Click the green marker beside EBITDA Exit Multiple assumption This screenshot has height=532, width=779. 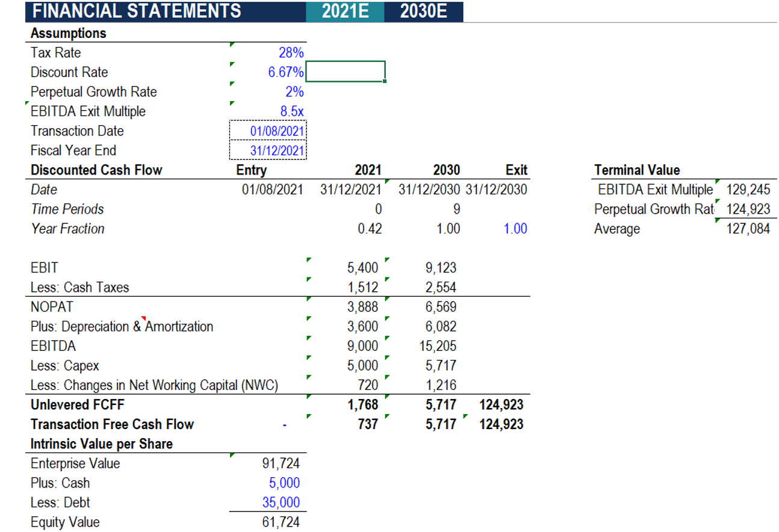(x=232, y=103)
